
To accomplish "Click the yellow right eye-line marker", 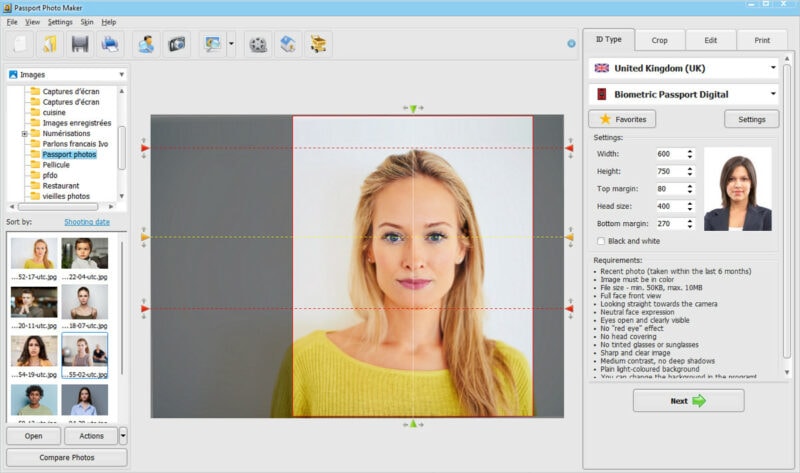I will [x=569, y=237].
